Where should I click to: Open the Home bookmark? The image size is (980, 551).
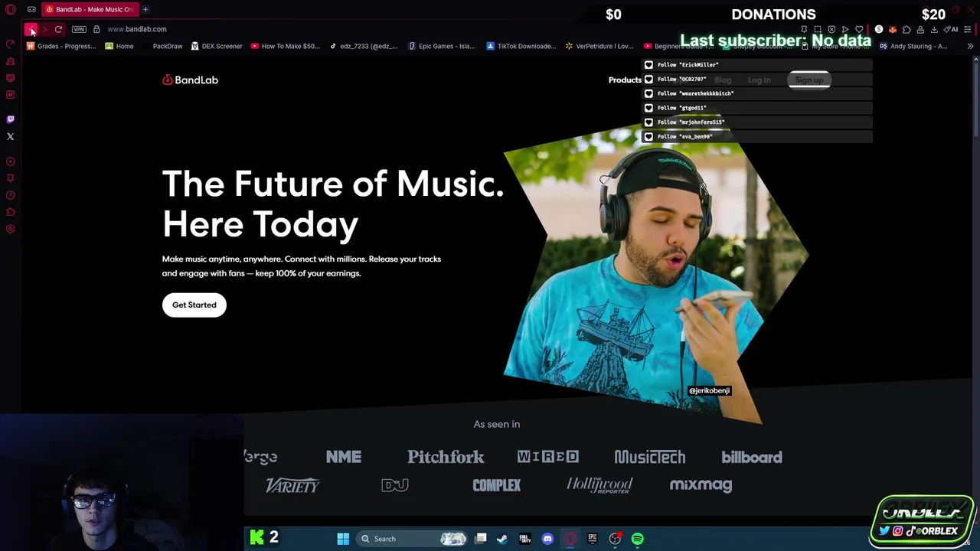point(119,46)
